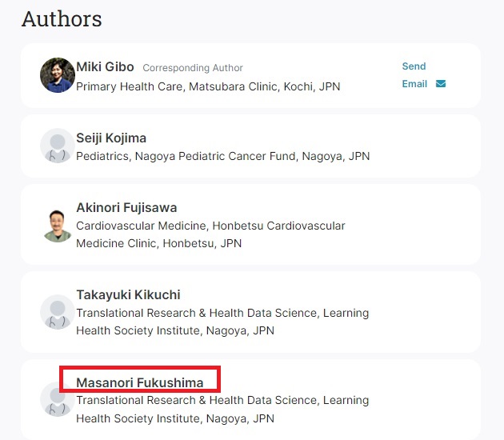The height and width of the screenshot is (440, 504).
Task: Click Takayuki Kikuchi's placeholder avatar icon
Action: [x=57, y=312]
